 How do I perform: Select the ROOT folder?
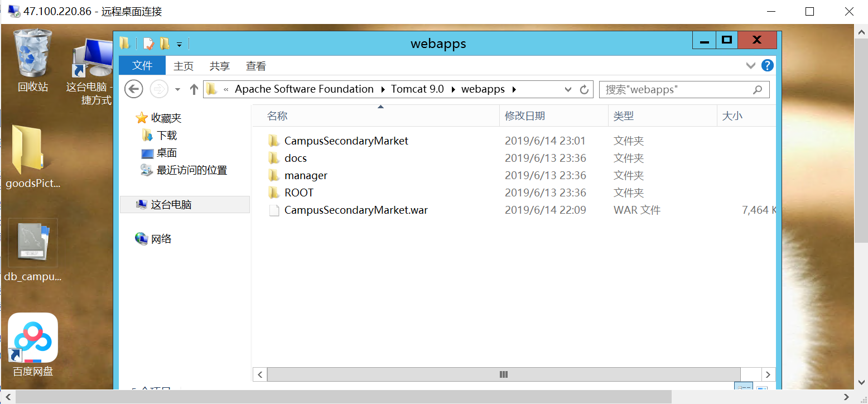[299, 193]
